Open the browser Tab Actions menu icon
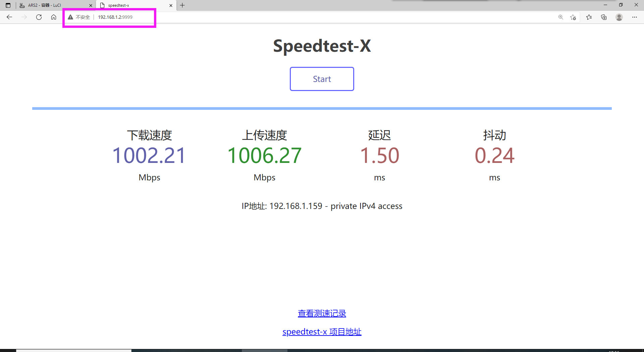 [8, 5]
